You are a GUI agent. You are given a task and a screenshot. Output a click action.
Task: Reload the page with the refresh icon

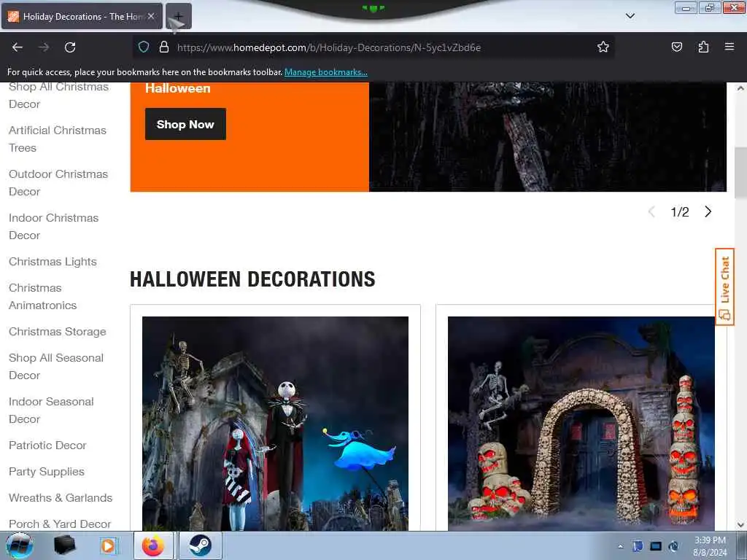(70, 47)
